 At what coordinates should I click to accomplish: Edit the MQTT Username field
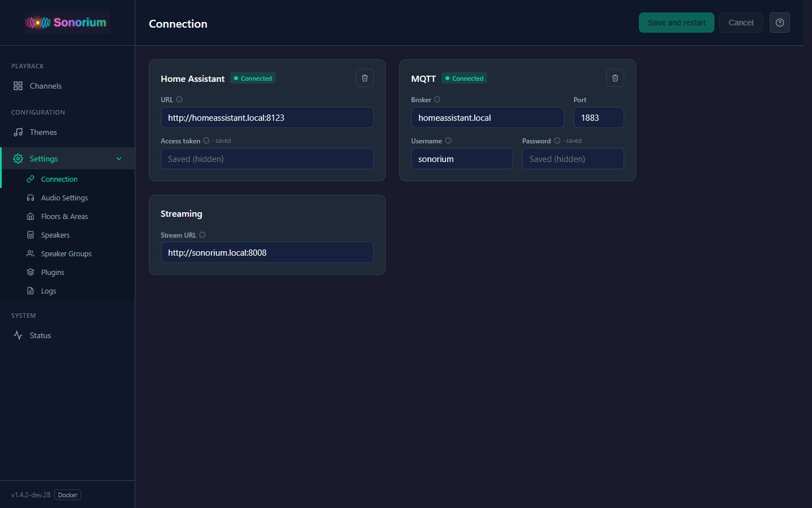tap(462, 159)
